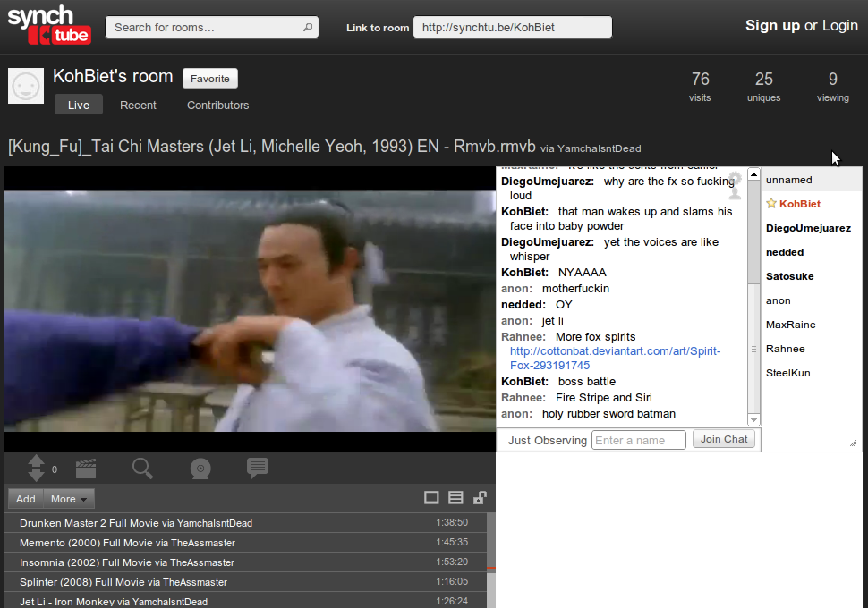This screenshot has width=868, height=608.
Task: Select Insomnia (2002) Full Movie in playlist
Action: (245, 562)
